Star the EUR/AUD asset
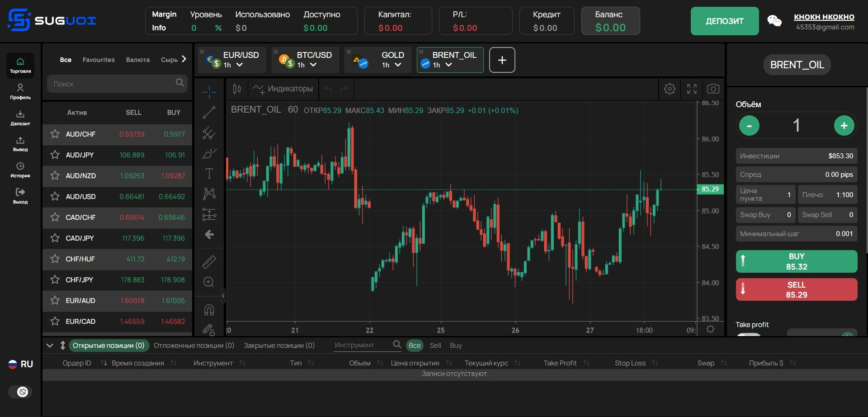868x417 pixels. tap(55, 300)
